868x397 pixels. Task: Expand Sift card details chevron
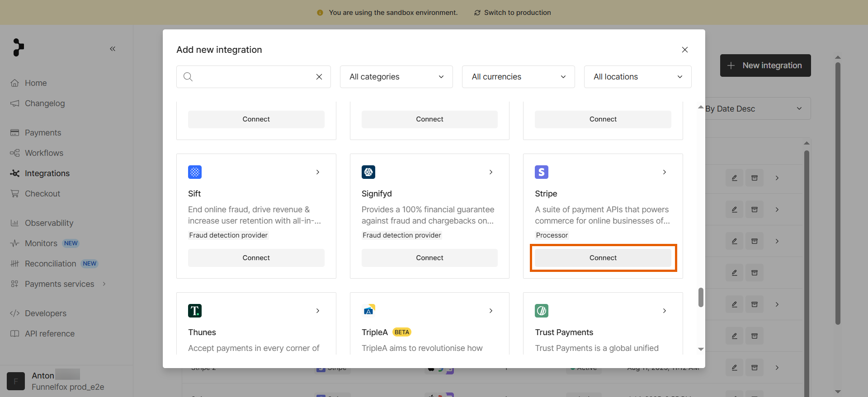click(318, 172)
